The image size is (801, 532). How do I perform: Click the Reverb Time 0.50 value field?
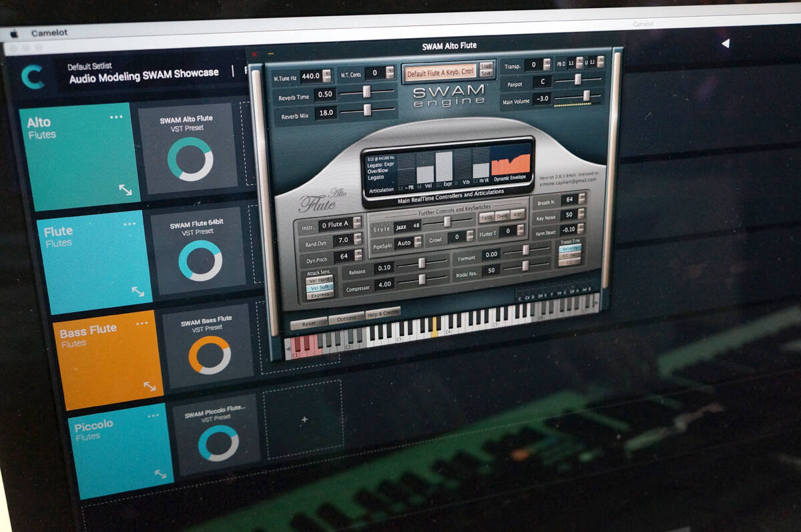coord(325,95)
